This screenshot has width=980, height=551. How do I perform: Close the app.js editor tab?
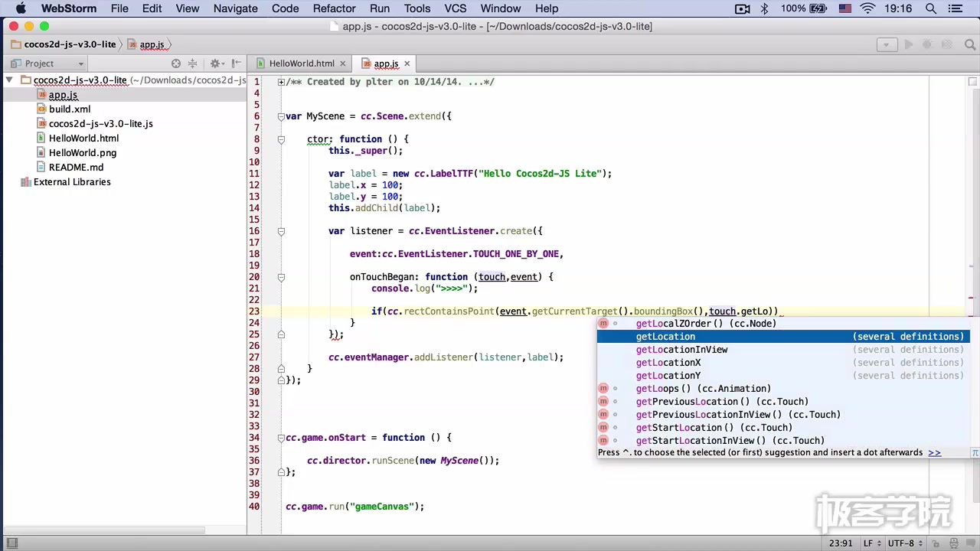tap(407, 64)
